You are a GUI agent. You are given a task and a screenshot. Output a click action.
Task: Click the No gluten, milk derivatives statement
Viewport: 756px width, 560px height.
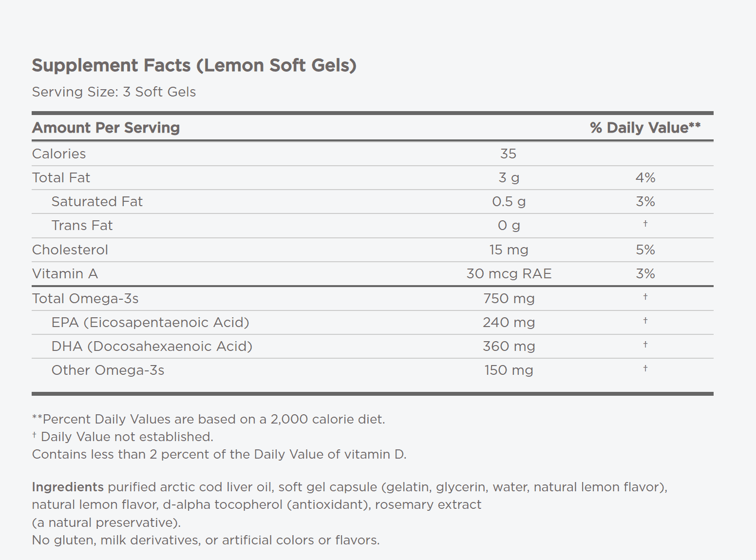[206, 540]
